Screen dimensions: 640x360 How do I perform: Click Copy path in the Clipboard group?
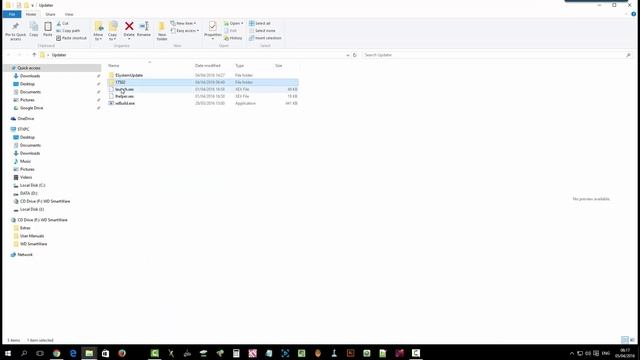[x=68, y=31]
